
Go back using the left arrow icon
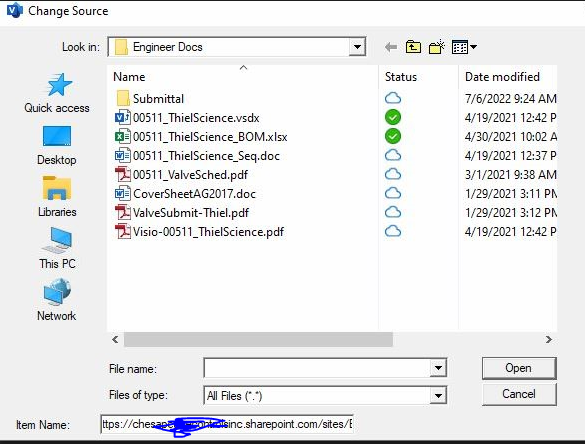[391, 47]
